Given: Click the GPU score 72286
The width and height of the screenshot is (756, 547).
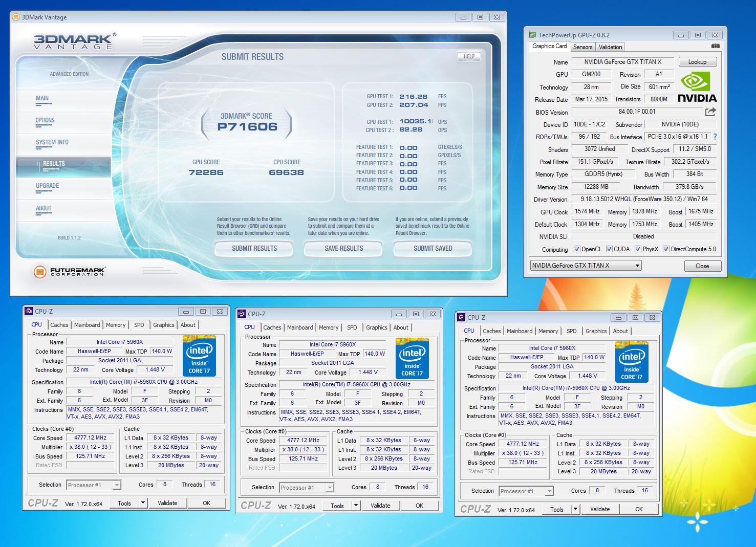Looking at the screenshot, I should (206, 172).
